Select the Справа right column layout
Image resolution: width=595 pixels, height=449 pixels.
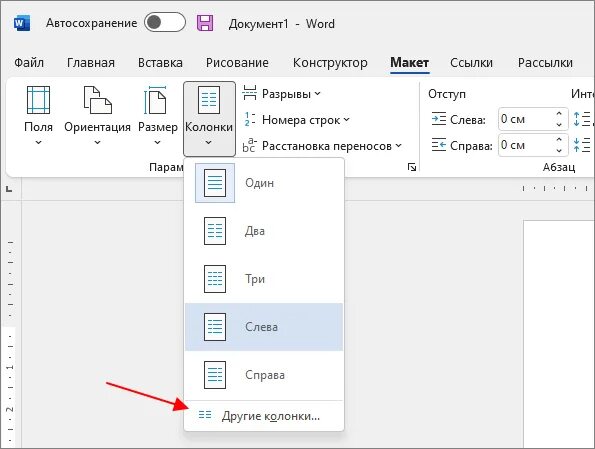pyautogui.click(x=264, y=375)
